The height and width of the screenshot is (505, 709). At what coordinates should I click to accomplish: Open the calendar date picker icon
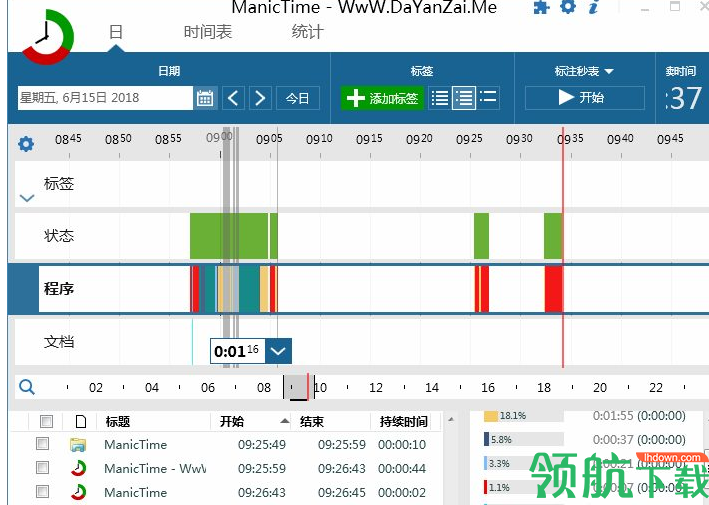[205, 98]
